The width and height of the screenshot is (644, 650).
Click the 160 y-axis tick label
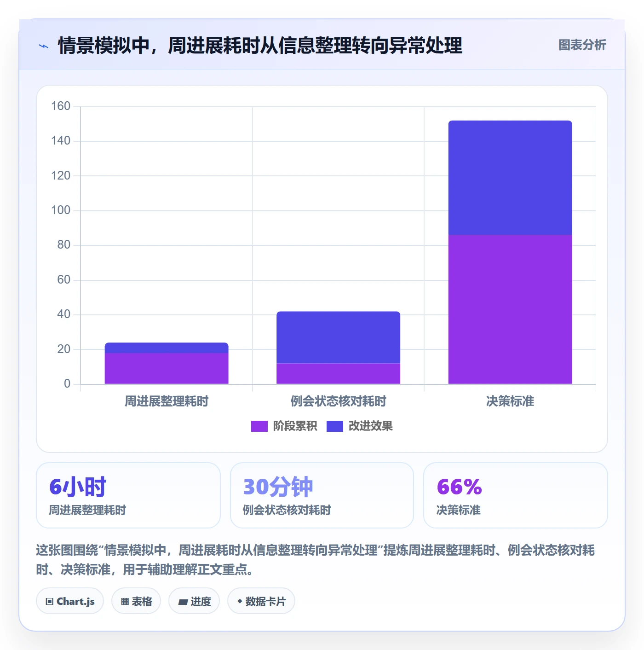click(x=61, y=106)
